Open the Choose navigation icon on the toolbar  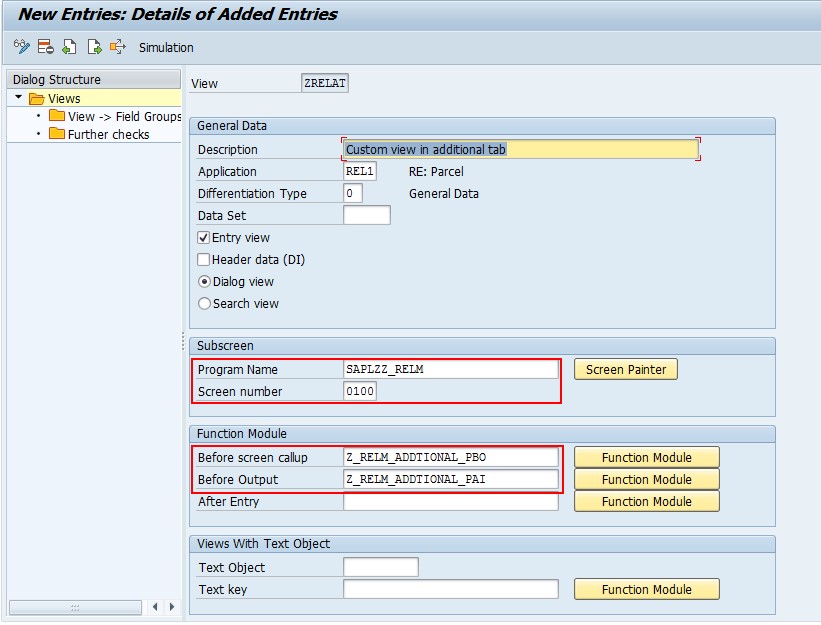click(x=118, y=47)
